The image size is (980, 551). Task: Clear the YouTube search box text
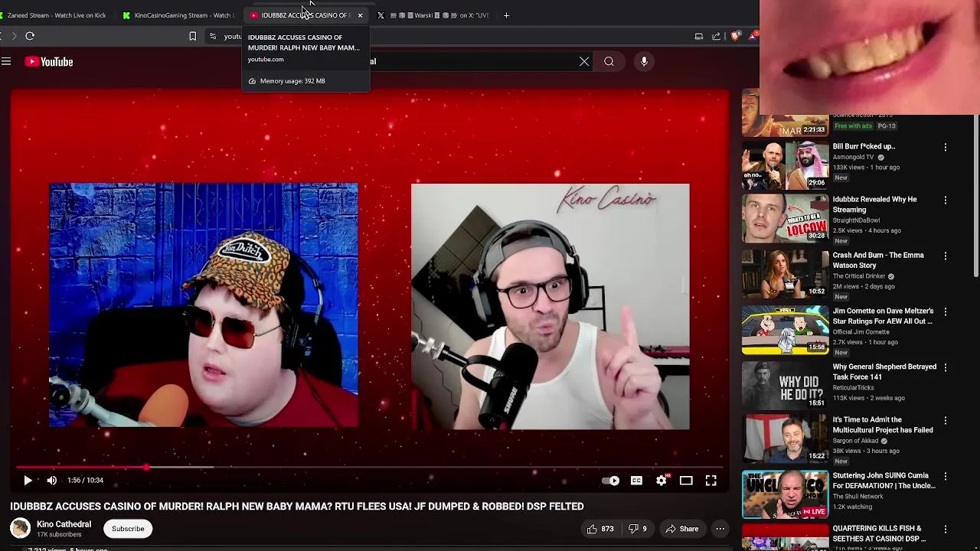(584, 62)
